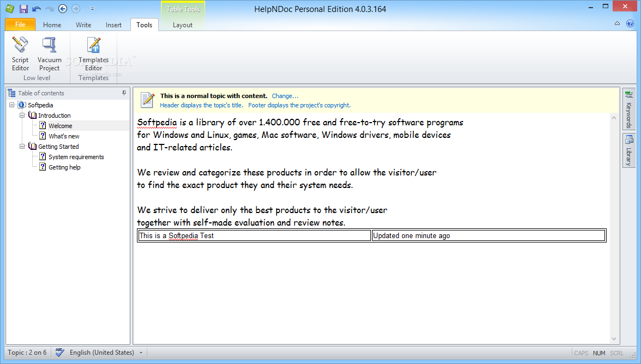Click the Undo arrow in title bar
This screenshot has height=364, width=641.
click(x=37, y=9)
